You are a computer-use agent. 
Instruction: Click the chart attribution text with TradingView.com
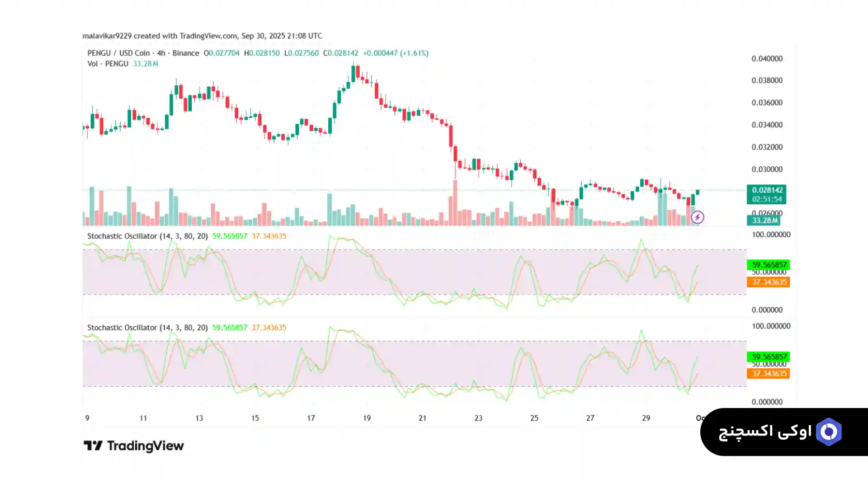click(x=202, y=36)
